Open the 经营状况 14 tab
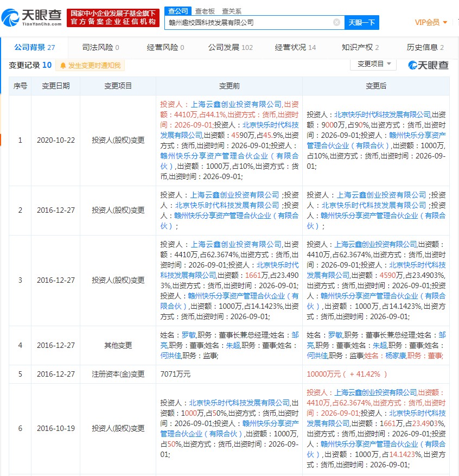This screenshot has width=459, height=476. pyautogui.click(x=295, y=47)
